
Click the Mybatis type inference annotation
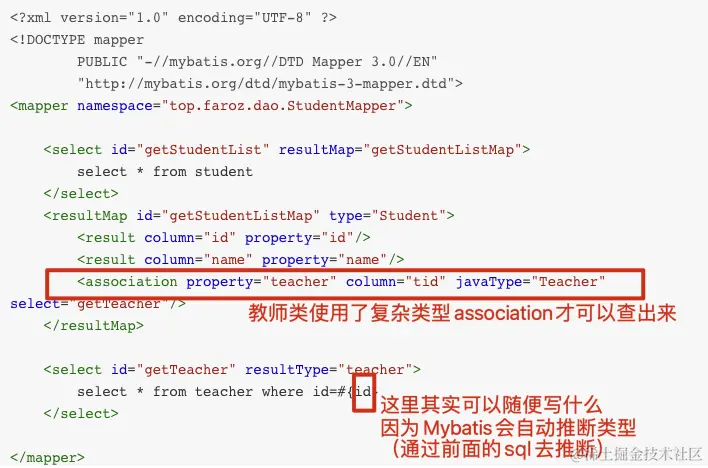click(508, 427)
